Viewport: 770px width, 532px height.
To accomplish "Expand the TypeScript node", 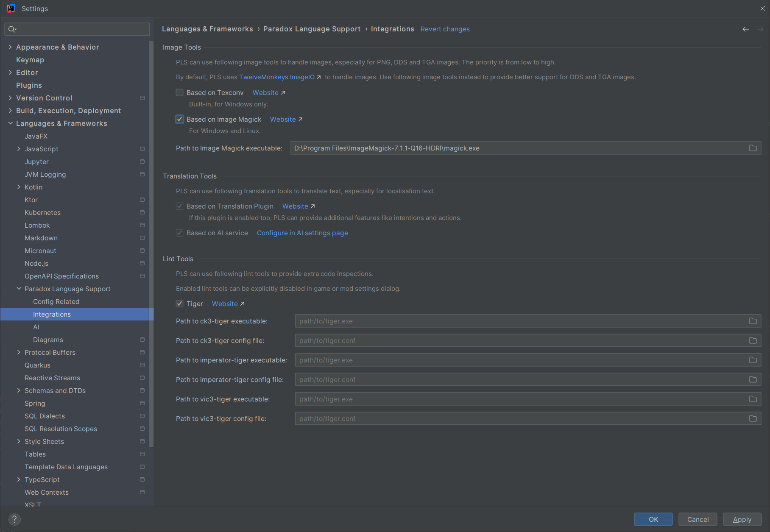I will (19, 479).
